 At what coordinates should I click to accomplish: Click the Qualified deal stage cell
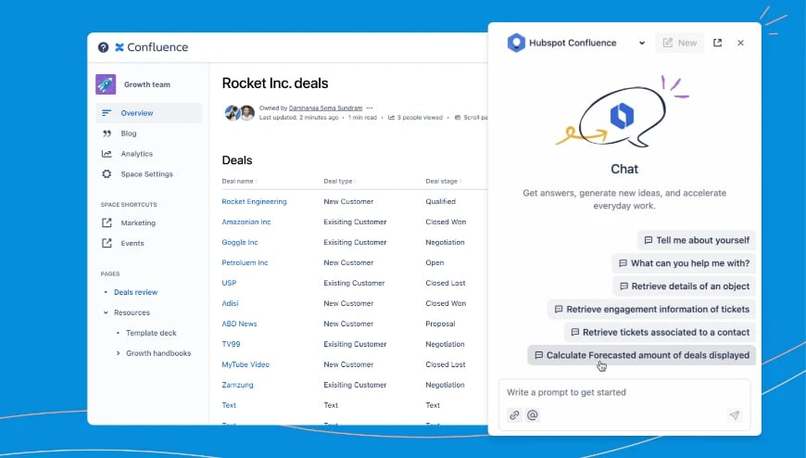(441, 201)
